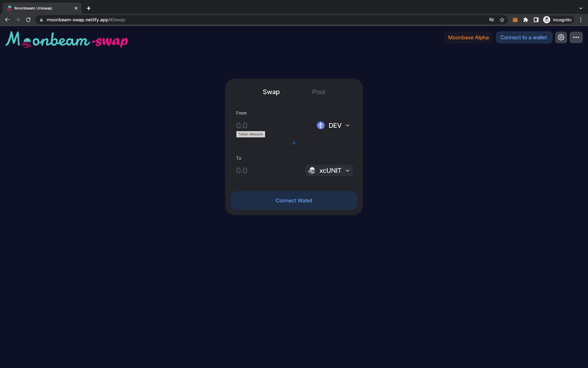Open a new browser tab
Screen dimensions: 588x368
click(89, 8)
